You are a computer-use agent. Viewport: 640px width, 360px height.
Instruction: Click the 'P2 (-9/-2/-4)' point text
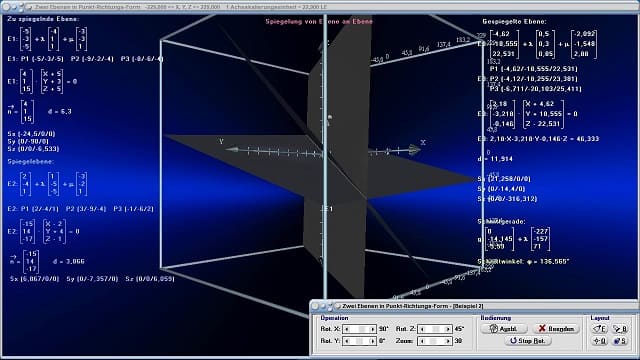[x=92, y=59]
